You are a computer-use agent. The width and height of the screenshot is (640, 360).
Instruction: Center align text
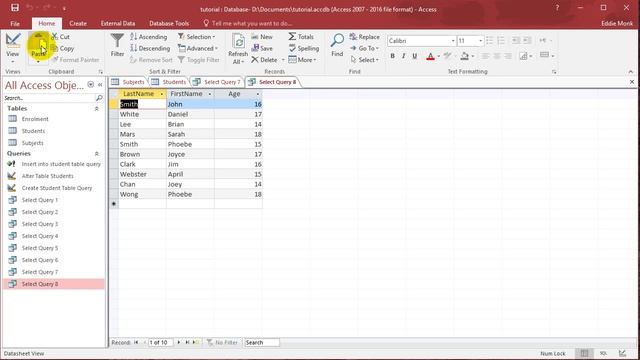click(497, 56)
